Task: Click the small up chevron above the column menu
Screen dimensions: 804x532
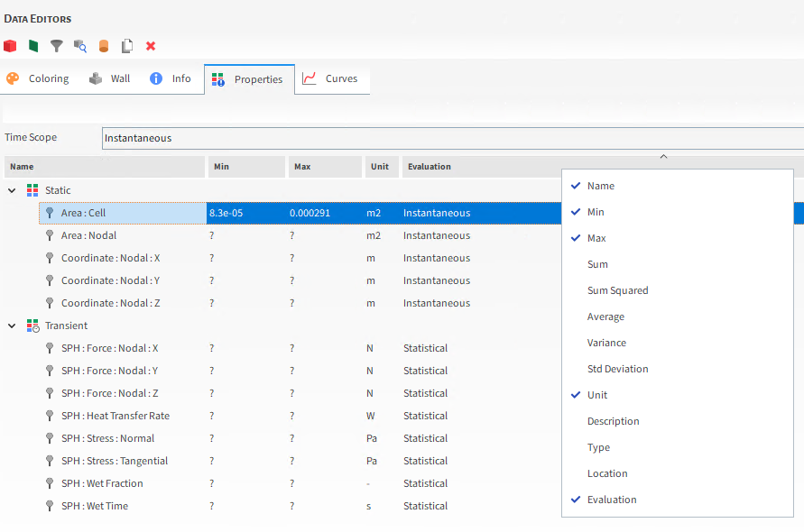Action: pos(663,156)
